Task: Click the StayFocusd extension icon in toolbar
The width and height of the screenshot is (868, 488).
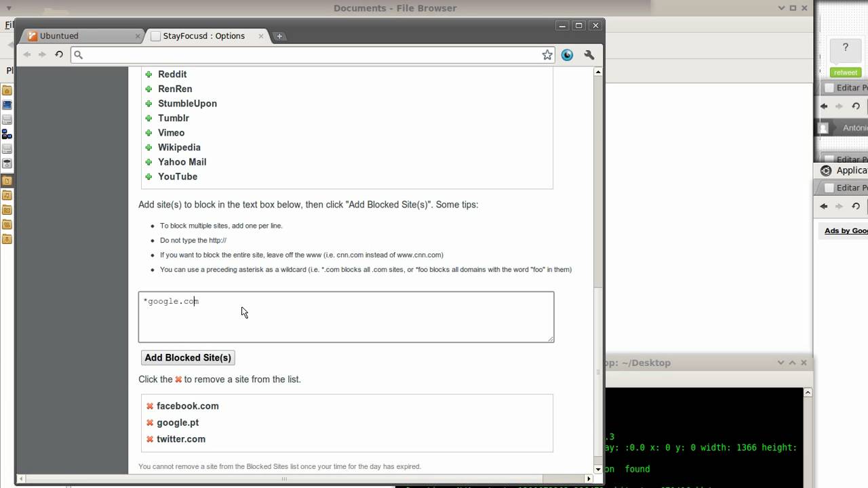Action: point(568,55)
